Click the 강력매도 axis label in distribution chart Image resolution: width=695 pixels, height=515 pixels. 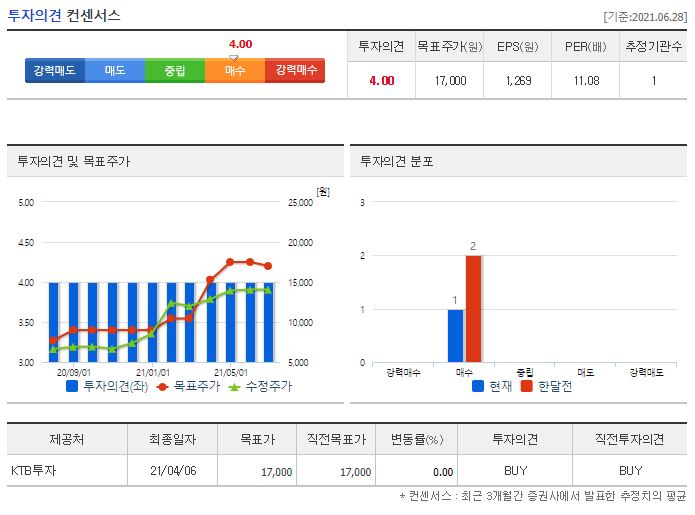646,372
